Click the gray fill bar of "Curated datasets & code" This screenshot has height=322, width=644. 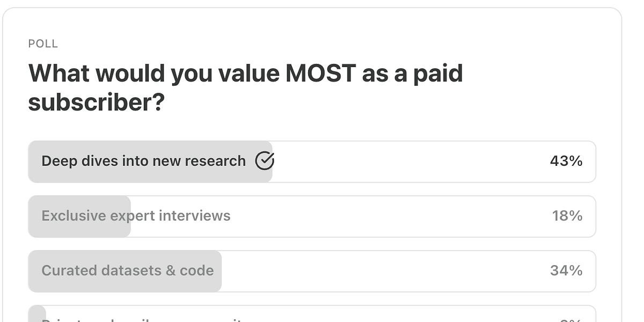(x=123, y=270)
